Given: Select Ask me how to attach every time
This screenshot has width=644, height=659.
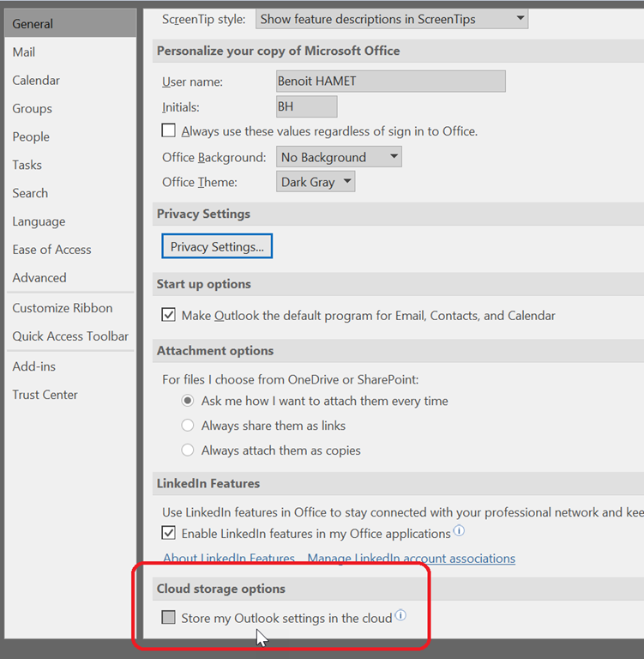Looking at the screenshot, I should [188, 401].
